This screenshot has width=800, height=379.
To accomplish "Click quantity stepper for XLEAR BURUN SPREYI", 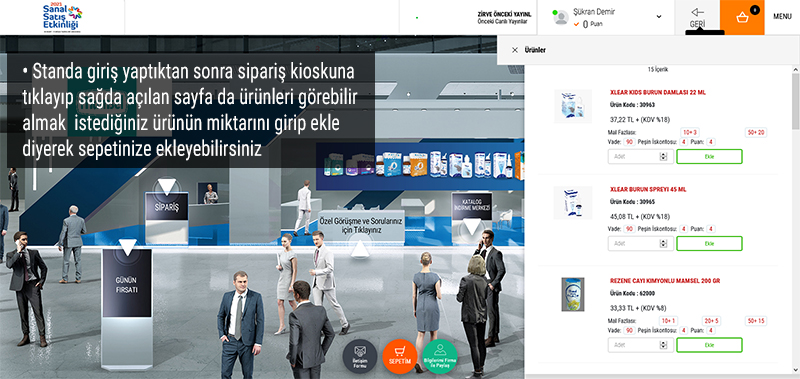I will coord(663,243).
